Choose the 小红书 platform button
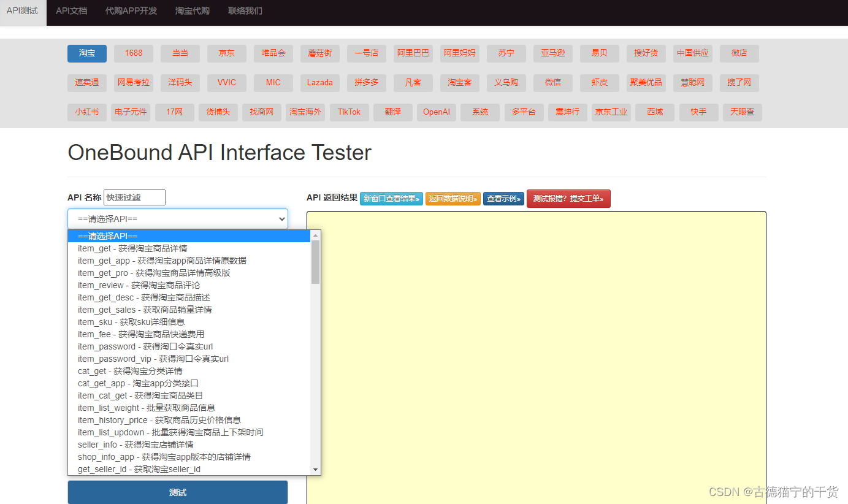This screenshot has width=848, height=504. [87, 112]
